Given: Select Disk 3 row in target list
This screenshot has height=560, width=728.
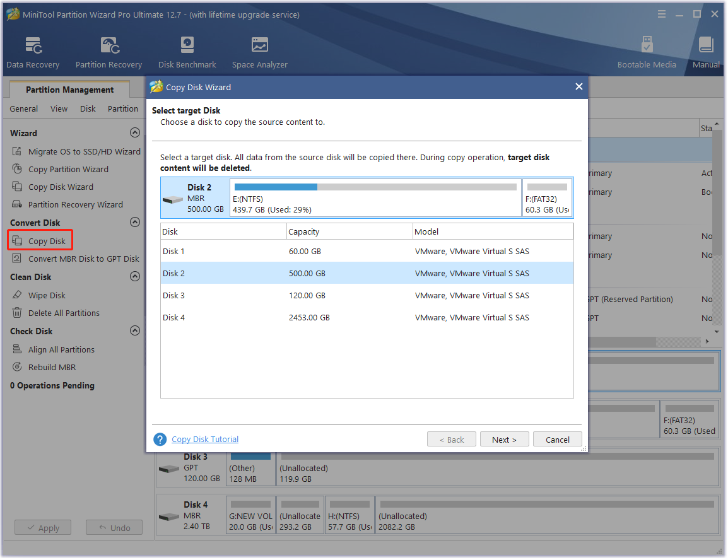Looking at the screenshot, I should (x=367, y=295).
